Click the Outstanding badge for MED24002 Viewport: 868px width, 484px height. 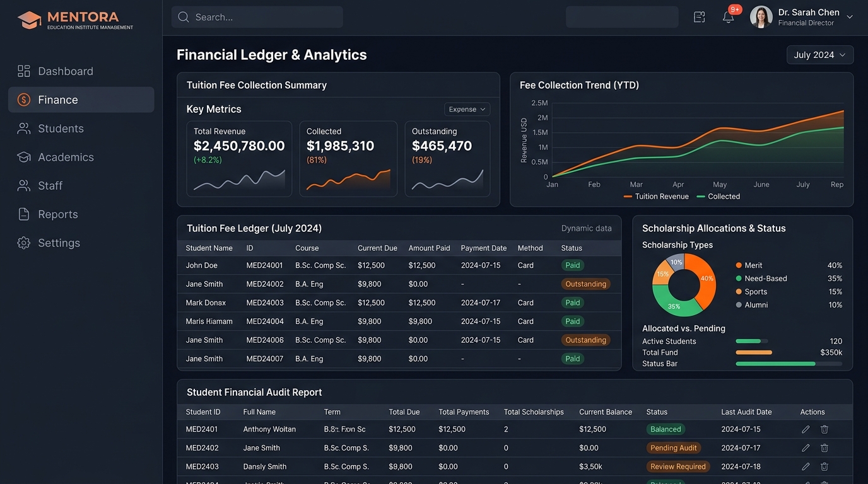tap(585, 284)
